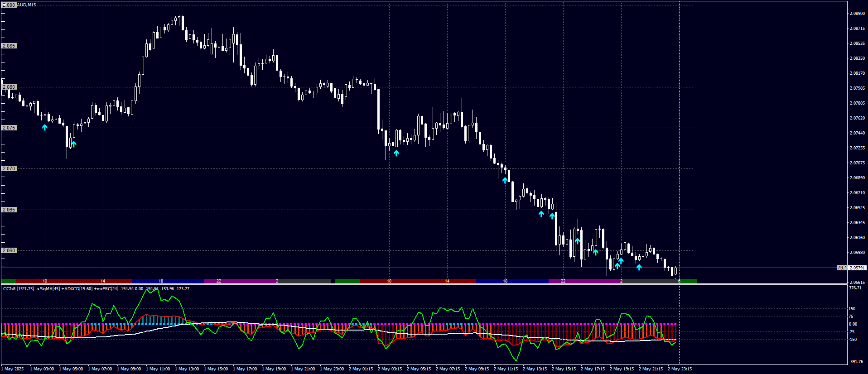
Task: Click the 2.06345 price on the scale
Action: pyautogui.click(x=857, y=223)
